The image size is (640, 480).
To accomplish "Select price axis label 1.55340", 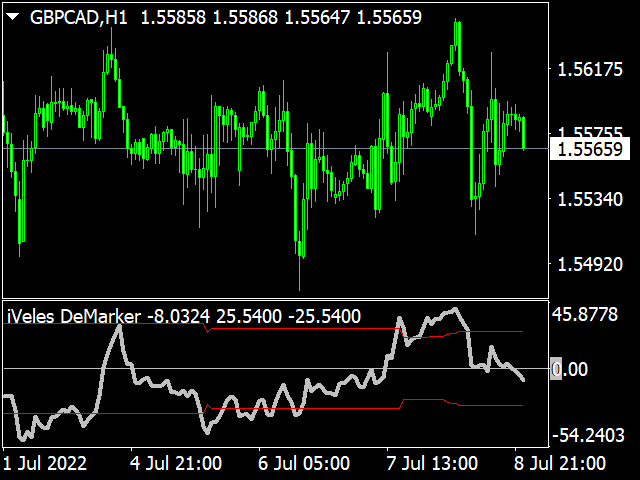I will [590, 200].
